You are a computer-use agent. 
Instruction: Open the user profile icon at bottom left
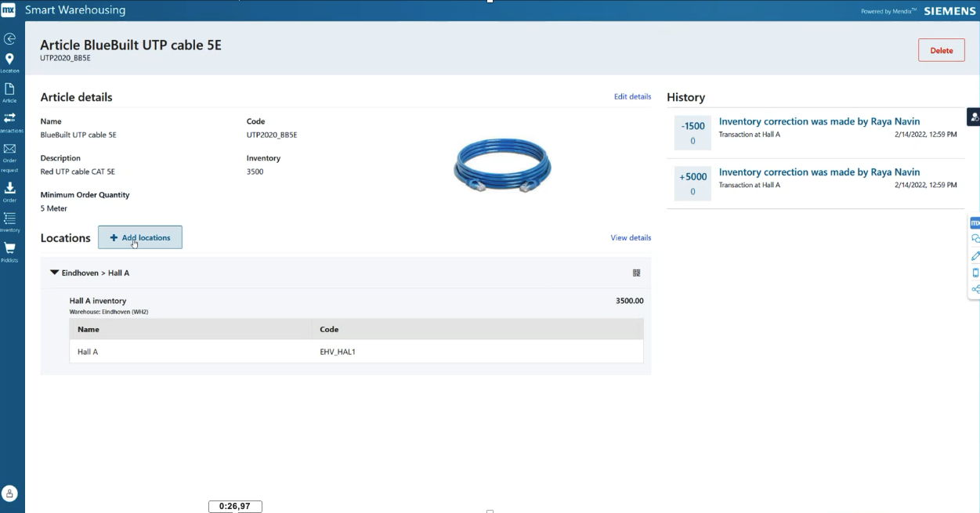click(9, 493)
